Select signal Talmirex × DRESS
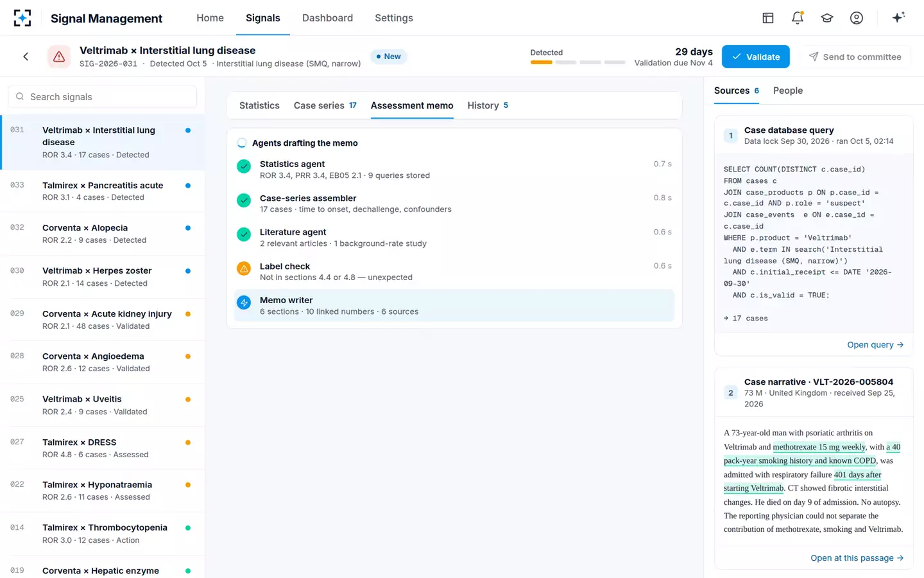The width and height of the screenshot is (924, 578). point(103,448)
